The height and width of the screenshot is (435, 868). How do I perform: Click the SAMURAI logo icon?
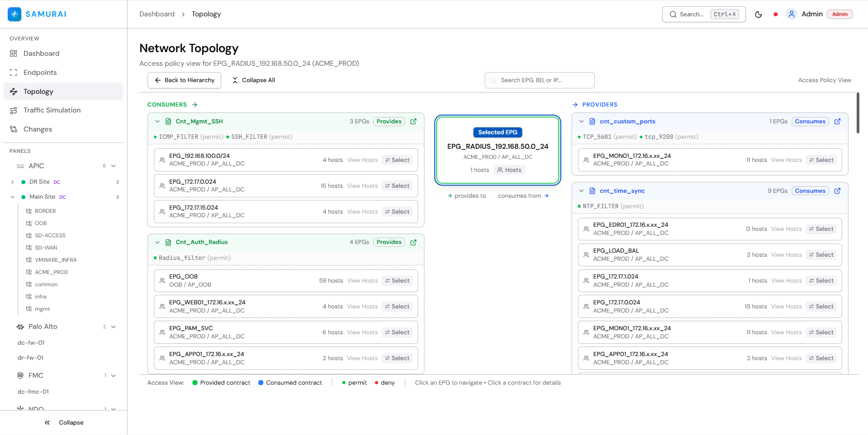[14, 14]
